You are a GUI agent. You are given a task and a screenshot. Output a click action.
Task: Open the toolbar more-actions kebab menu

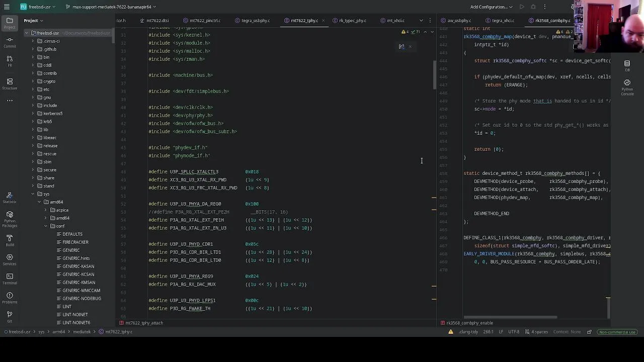[544, 7]
